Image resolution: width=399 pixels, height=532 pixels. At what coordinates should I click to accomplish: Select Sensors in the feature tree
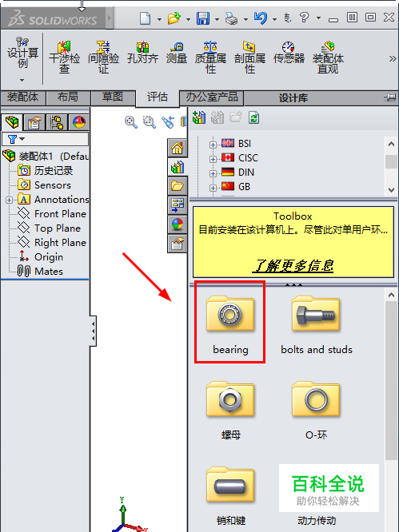tap(45, 185)
